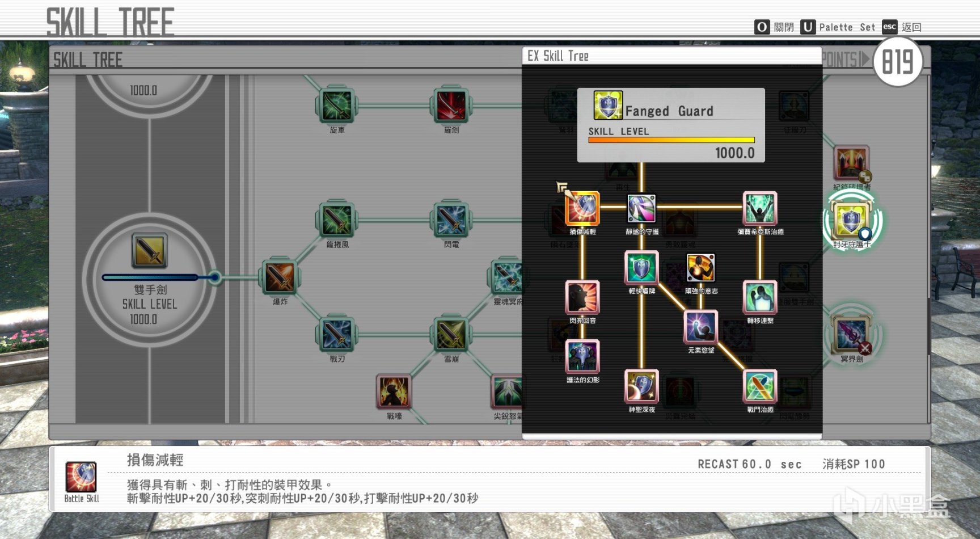Select the 冥界劍 skill node

coord(852,334)
